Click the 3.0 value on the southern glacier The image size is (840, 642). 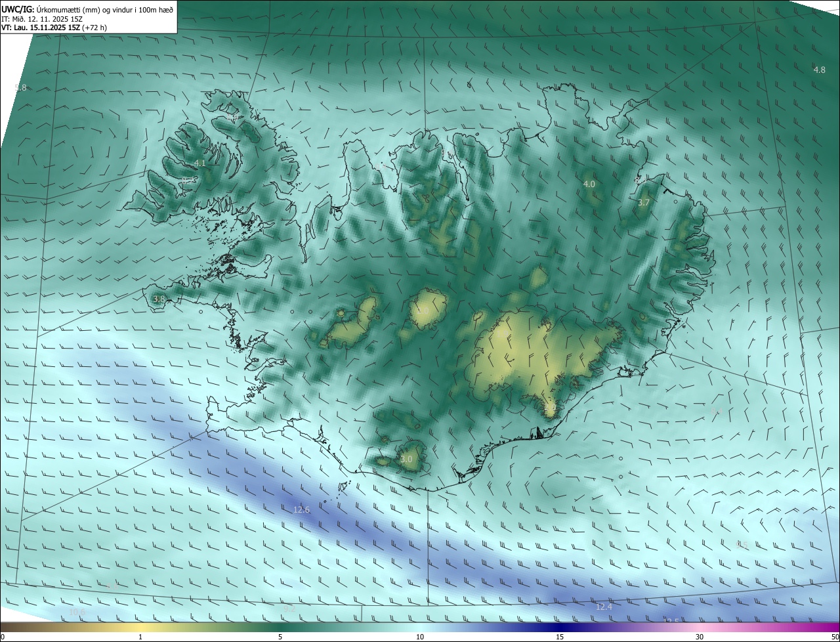(406, 460)
